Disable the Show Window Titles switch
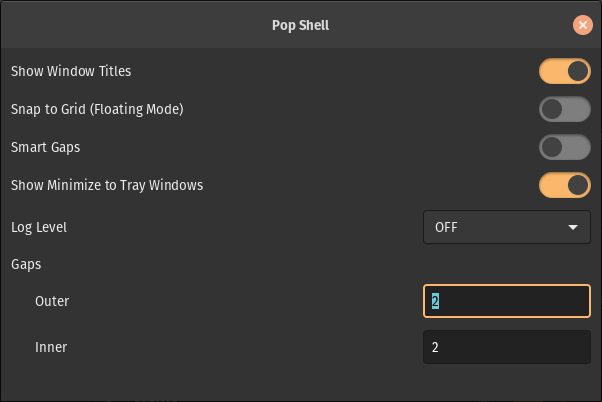 [x=565, y=72]
